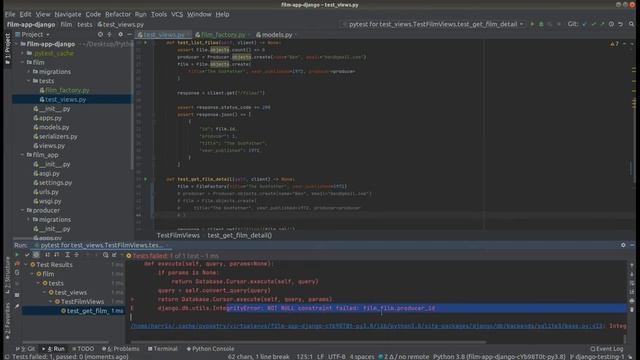Collapse the film_app folder
The height and width of the screenshot is (360, 640).
point(23,155)
